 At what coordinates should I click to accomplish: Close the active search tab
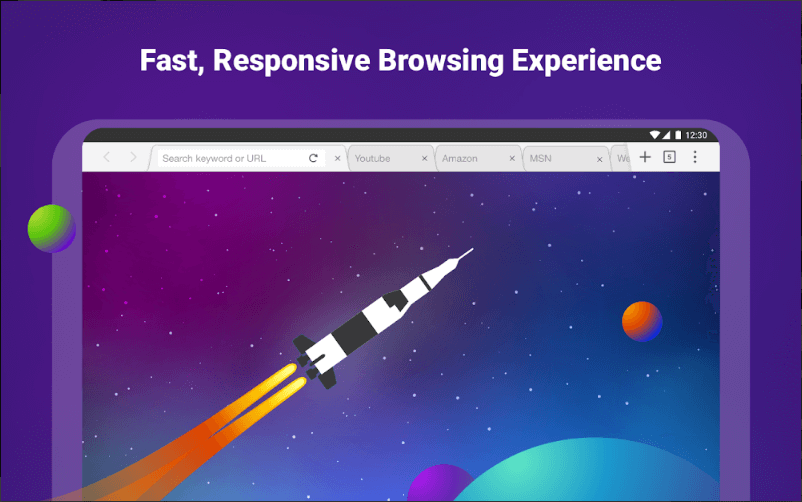pyautogui.click(x=337, y=158)
